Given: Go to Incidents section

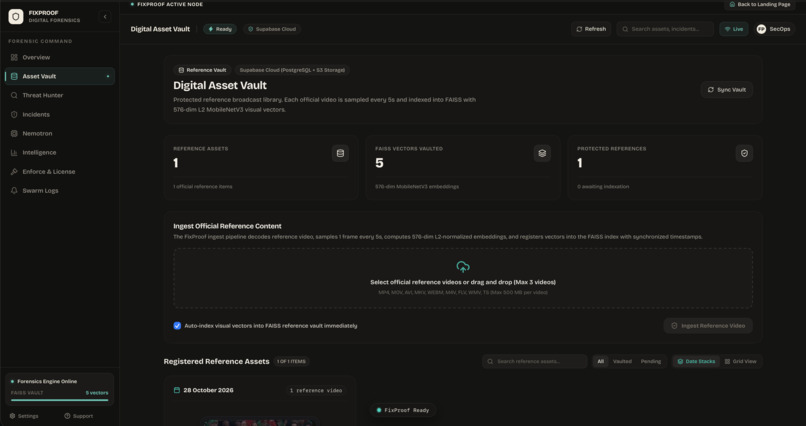Looking at the screenshot, I should (x=60, y=114).
